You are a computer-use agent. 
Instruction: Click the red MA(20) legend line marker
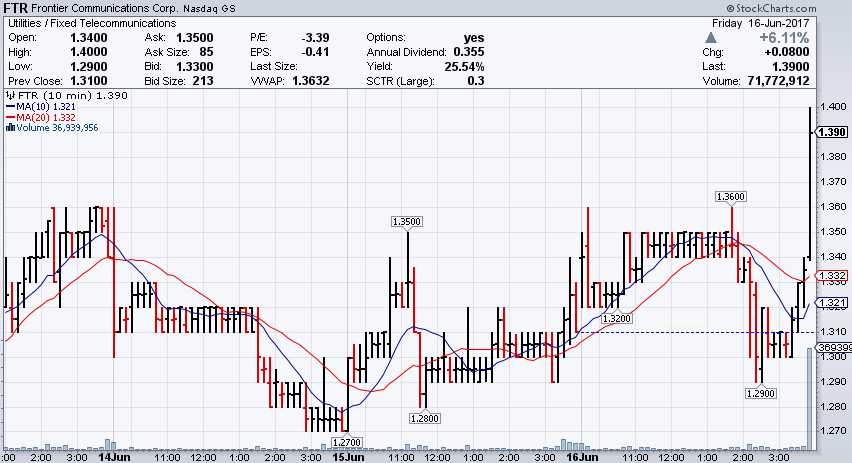[8, 116]
